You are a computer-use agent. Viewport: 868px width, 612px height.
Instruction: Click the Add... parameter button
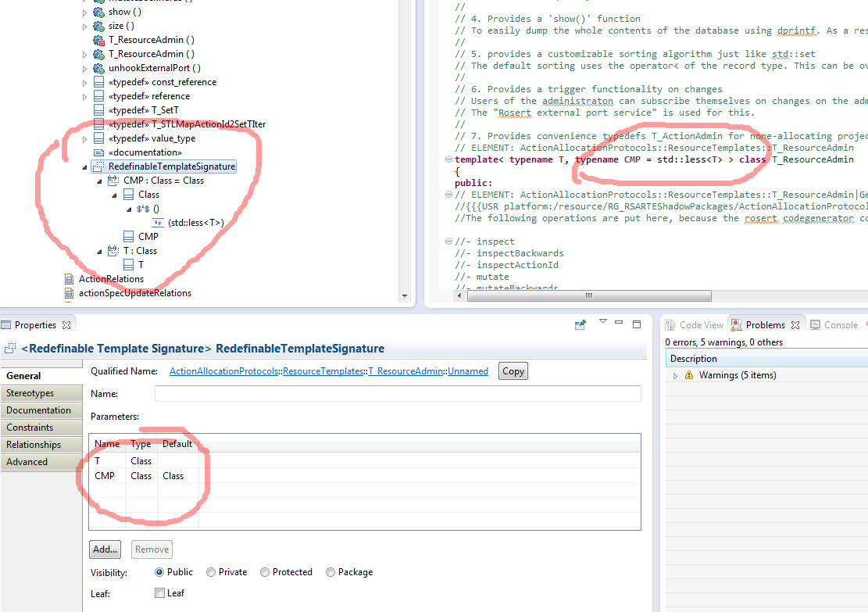[105, 549]
